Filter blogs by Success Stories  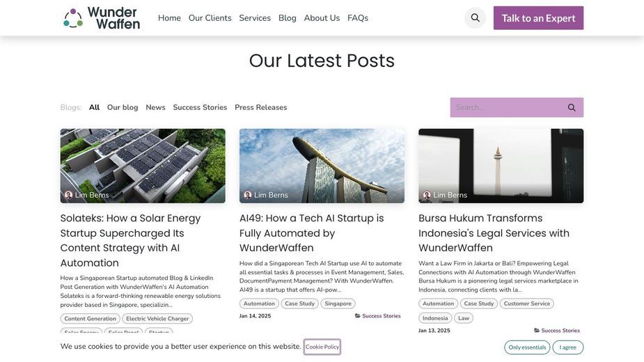click(x=200, y=107)
